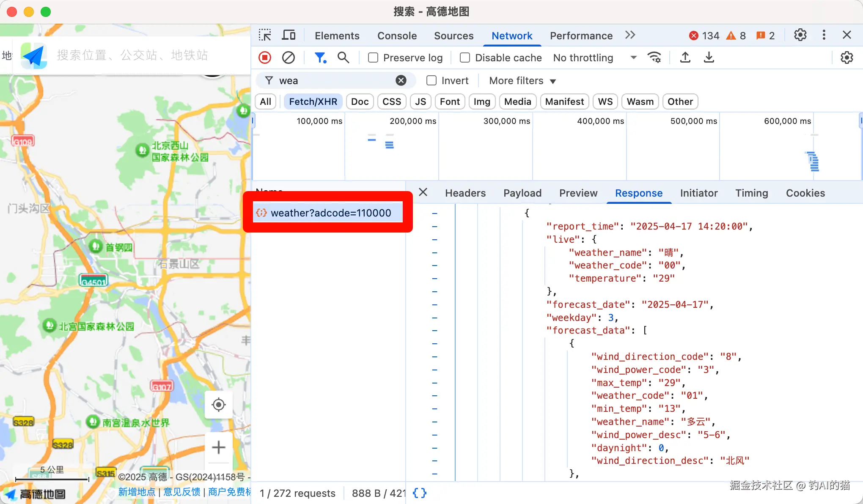The width and height of the screenshot is (863, 504).
Task: Pretty-print response with braces icon
Action: pos(419,493)
